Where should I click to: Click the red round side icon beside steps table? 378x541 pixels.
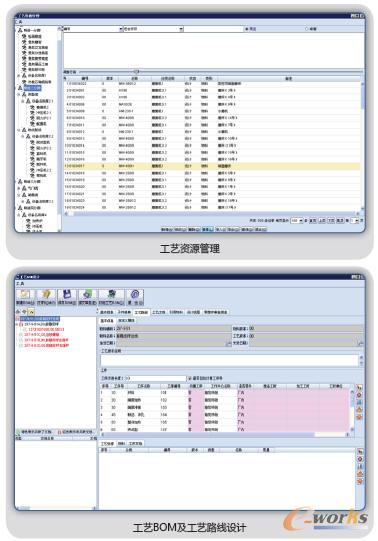pyautogui.click(x=359, y=395)
